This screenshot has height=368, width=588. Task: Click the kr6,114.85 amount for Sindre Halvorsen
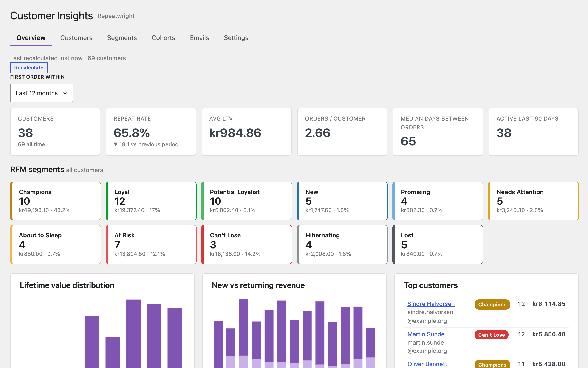[549, 304]
